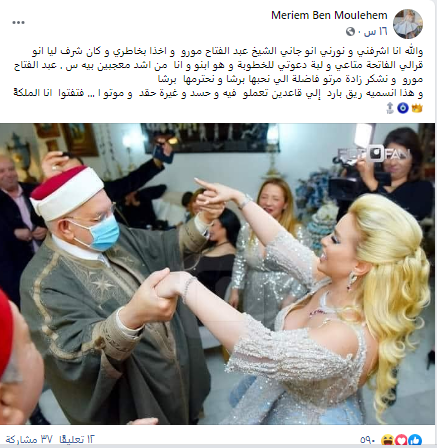The image size is (437, 448).
Task: Click the FotoFan watermark on the photo
Action: 373,154
